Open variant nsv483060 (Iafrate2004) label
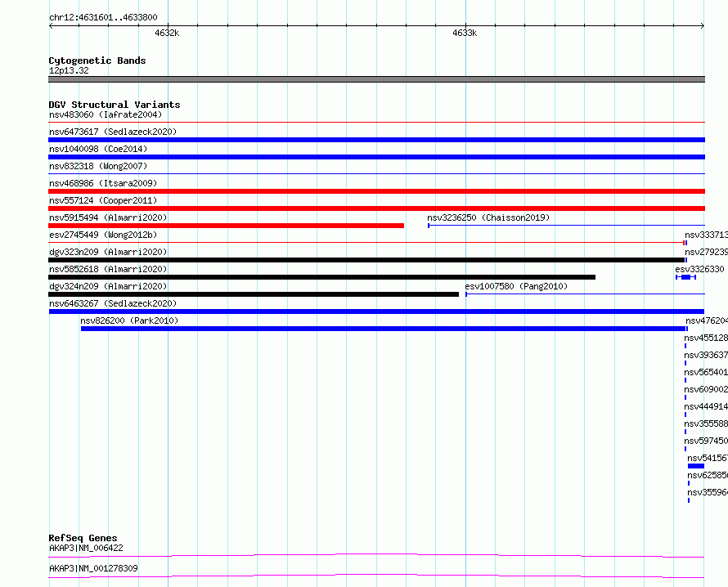728x587 pixels. [x=106, y=114]
